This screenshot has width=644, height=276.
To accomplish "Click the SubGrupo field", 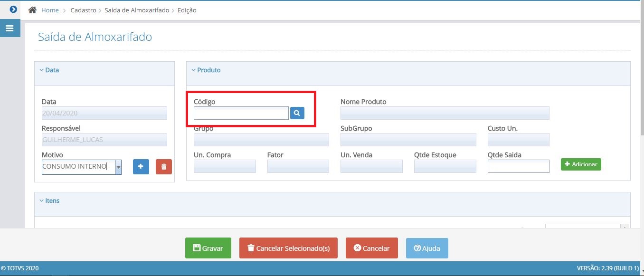I will [408, 140].
